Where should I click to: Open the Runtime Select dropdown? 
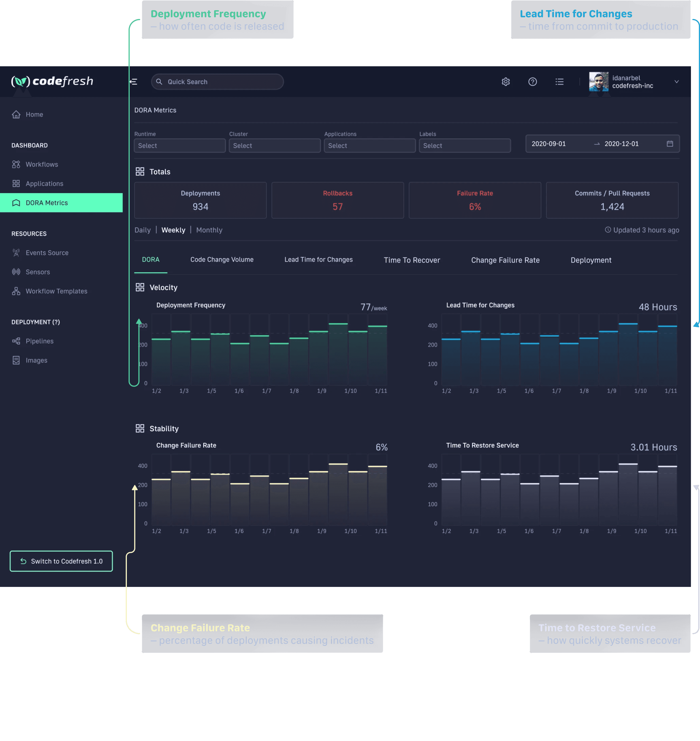(180, 146)
